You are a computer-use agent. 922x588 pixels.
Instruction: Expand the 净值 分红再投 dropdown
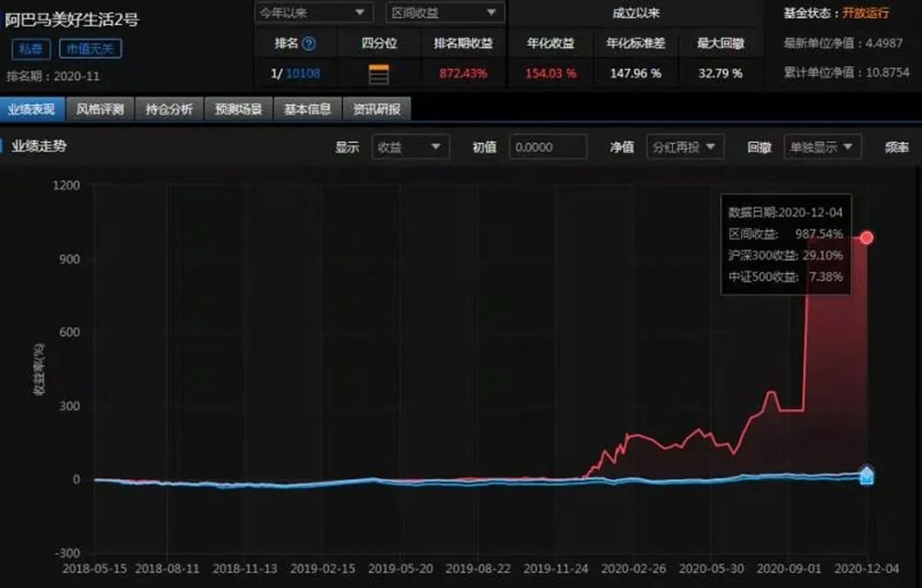(x=684, y=147)
